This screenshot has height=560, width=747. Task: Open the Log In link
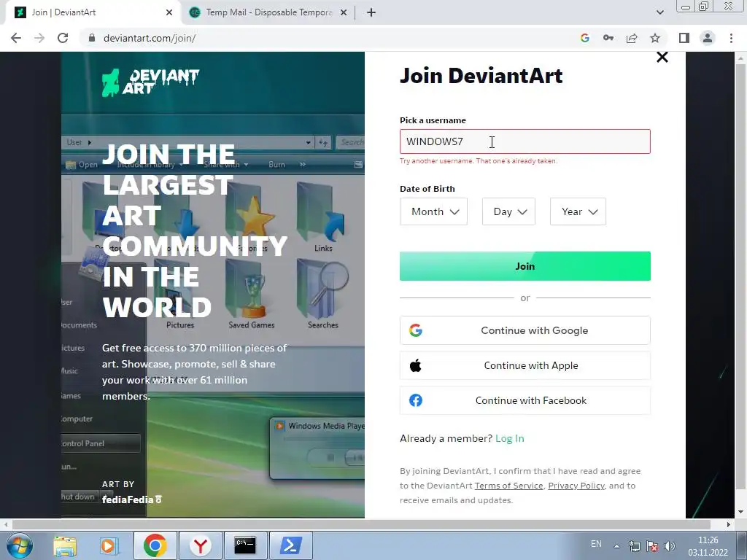pyautogui.click(x=509, y=438)
